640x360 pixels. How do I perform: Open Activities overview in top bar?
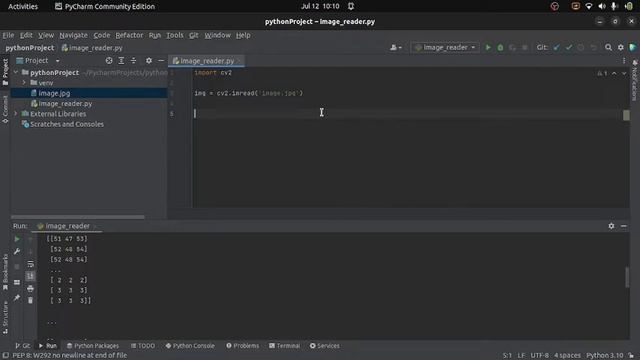pos(23,6)
